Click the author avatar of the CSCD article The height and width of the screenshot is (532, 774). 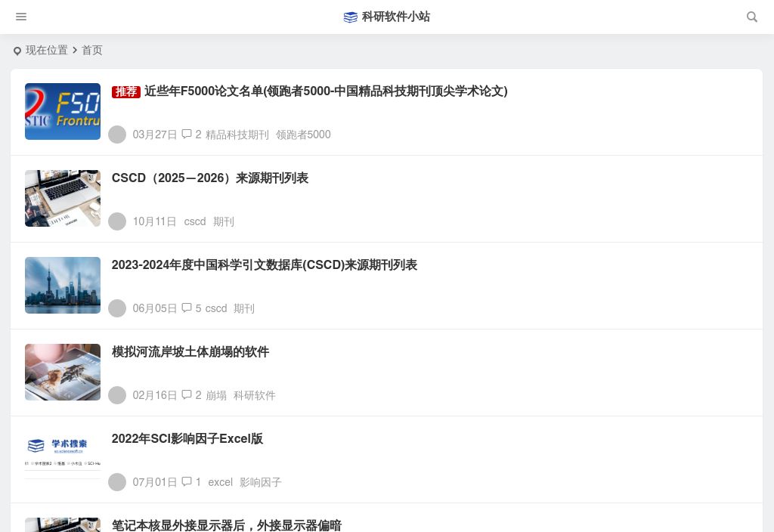[x=117, y=221]
